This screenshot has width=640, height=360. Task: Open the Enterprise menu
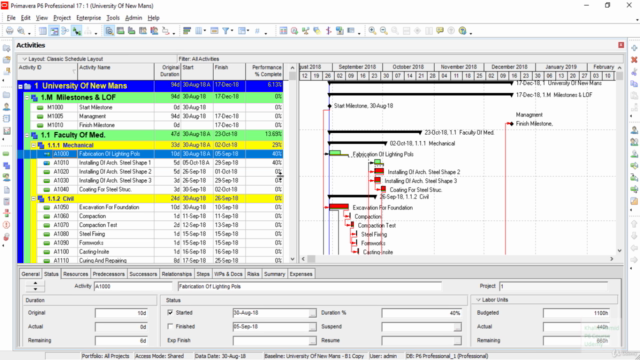tap(89, 18)
